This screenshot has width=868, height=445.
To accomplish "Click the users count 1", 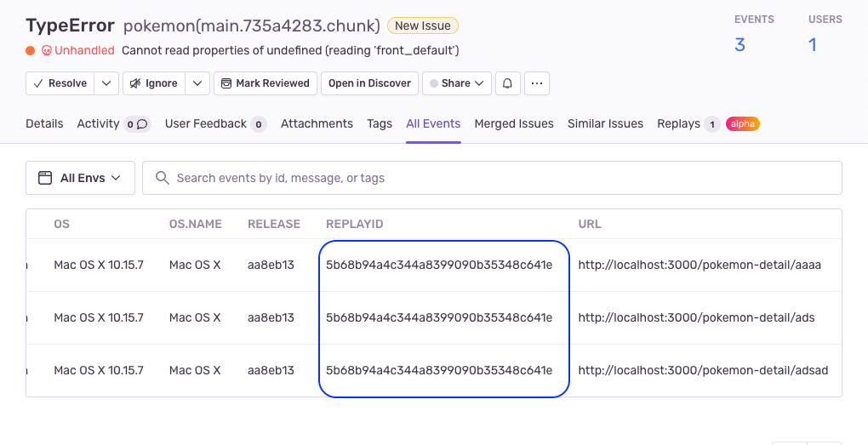I will pyautogui.click(x=813, y=45).
